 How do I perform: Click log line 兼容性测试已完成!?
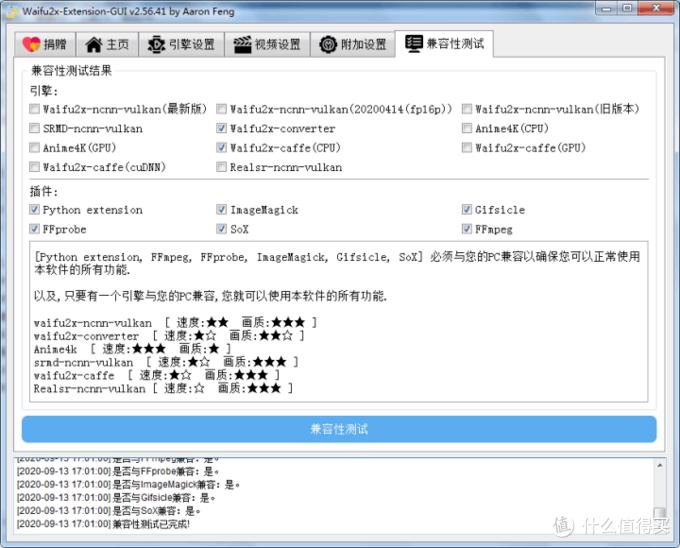pos(103,524)
